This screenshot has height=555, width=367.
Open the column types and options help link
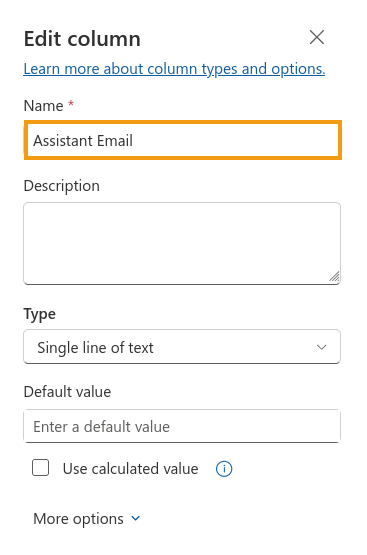pyautogui.click(x=174, y=69)
